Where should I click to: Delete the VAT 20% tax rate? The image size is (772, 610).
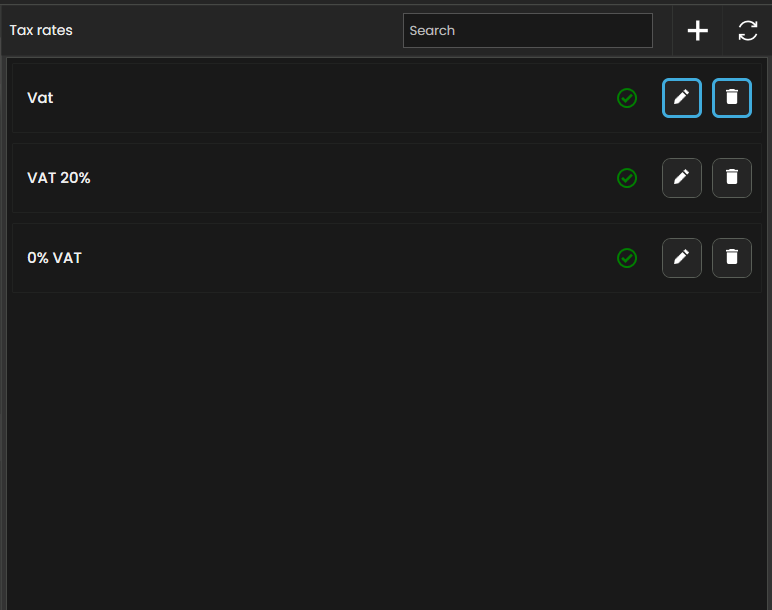(731, 178)
